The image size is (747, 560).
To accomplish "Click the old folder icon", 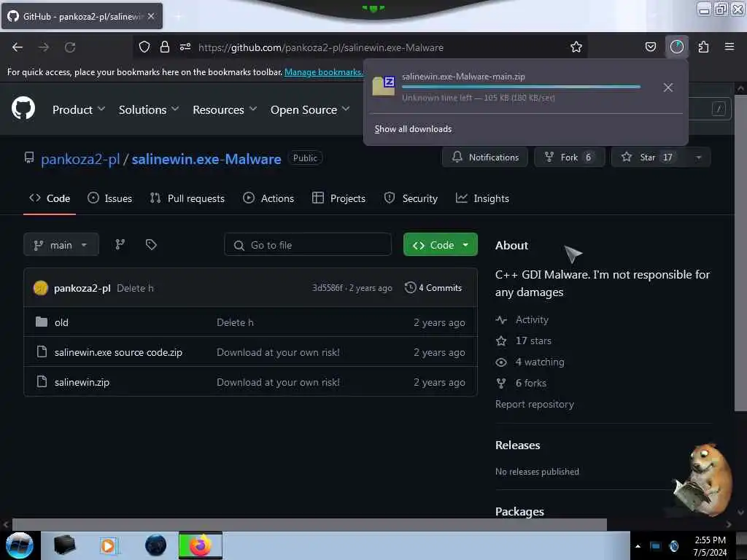I will coord(42,322).
